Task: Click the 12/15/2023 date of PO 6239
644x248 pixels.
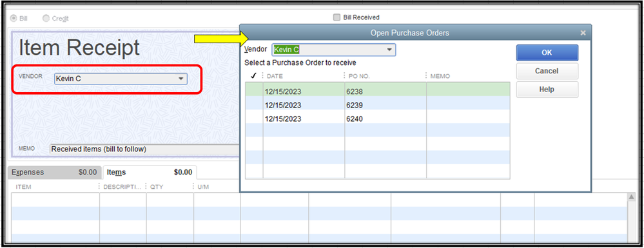Action: tap(283, 106)
